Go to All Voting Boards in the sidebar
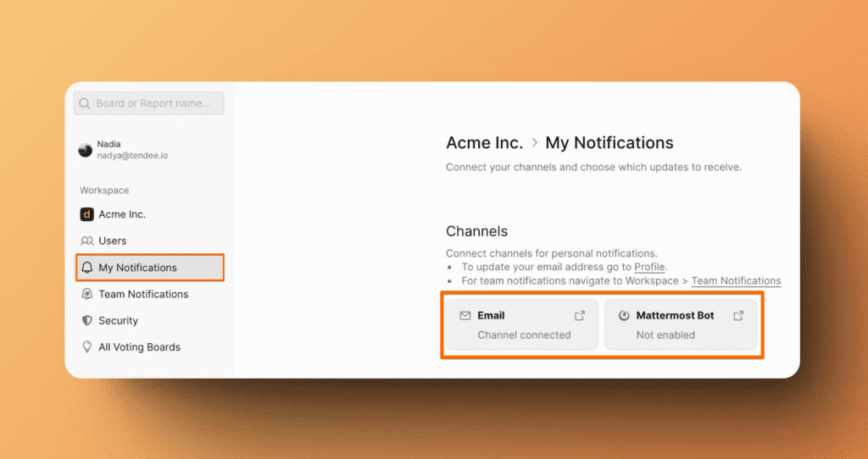The height and width of the screenshot is (459, 868). click(139, 347)
